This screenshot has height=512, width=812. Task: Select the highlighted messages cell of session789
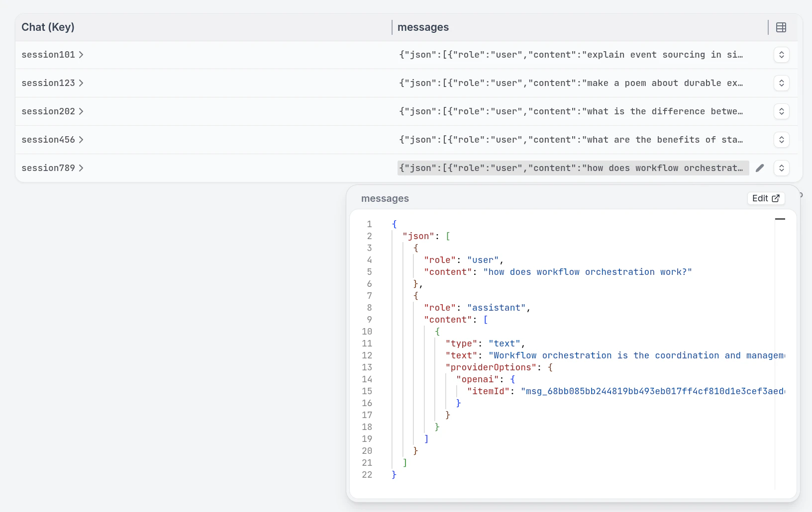(x=572, y=168)
